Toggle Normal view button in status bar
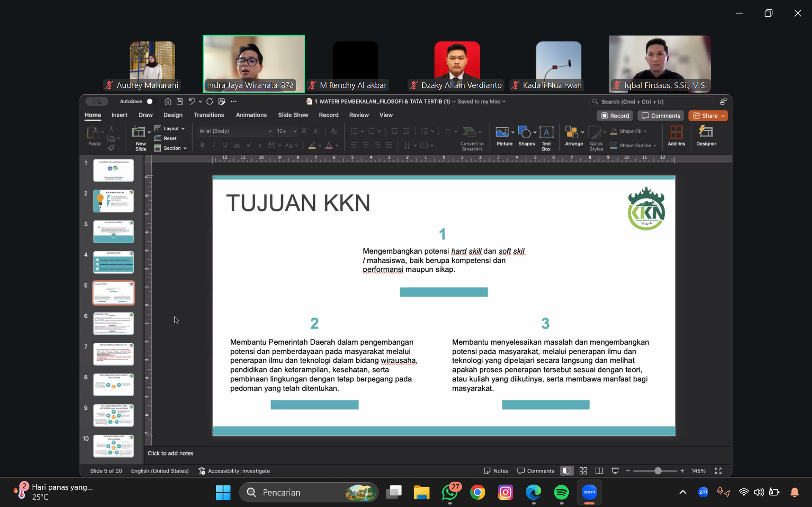The height and width of the screenshot is (507, 812). (567, 471)
